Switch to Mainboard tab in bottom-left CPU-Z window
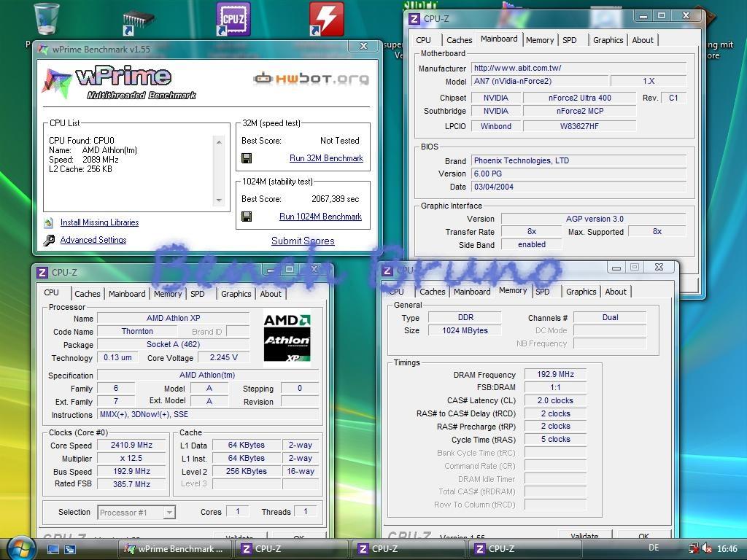Screen dimensions: 747x560 (x=127, y=294)
